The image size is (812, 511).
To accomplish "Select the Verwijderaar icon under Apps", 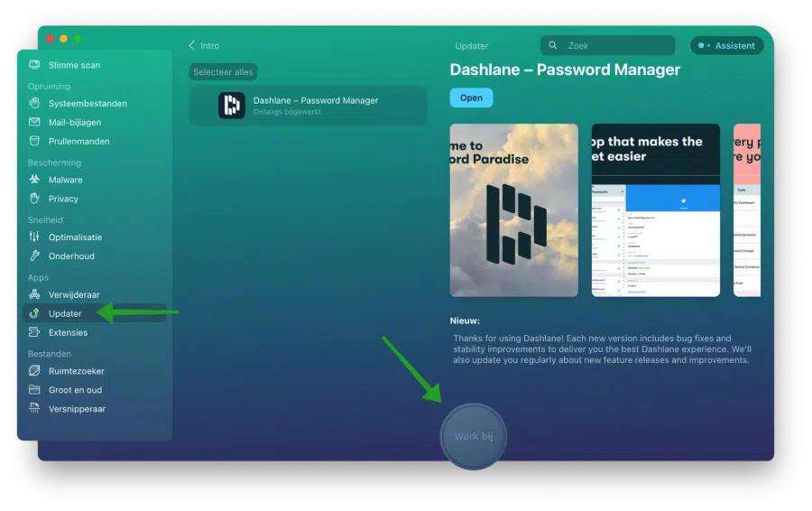I will (x=34, y=294).
